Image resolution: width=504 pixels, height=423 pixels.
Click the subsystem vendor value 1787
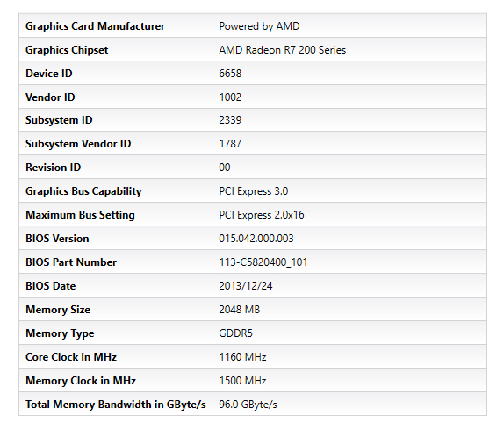(x=230, y=144)
